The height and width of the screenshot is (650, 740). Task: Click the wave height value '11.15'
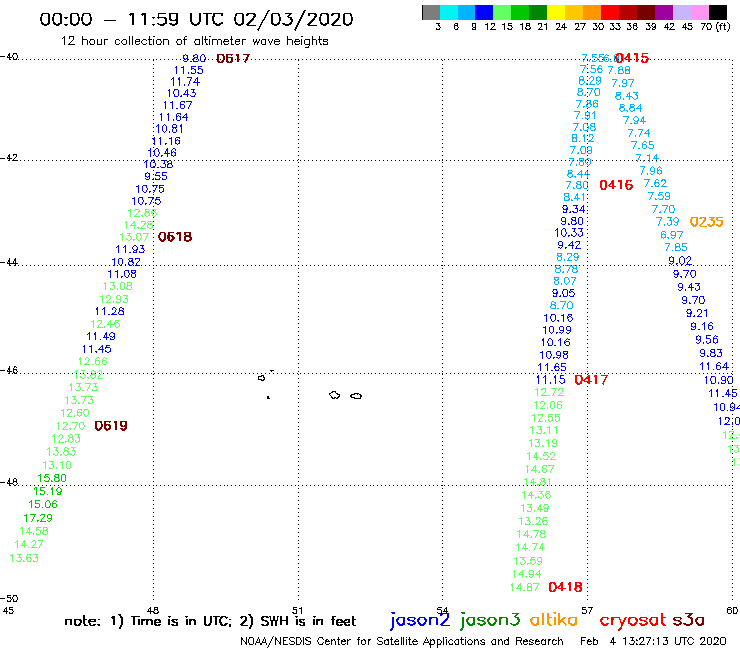(550, 380)
